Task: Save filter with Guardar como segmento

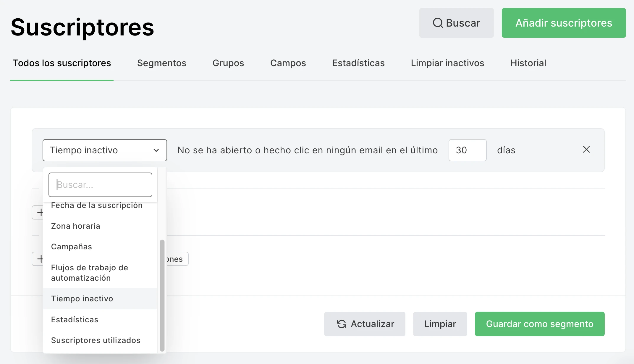Action: [x=539, y=324]
